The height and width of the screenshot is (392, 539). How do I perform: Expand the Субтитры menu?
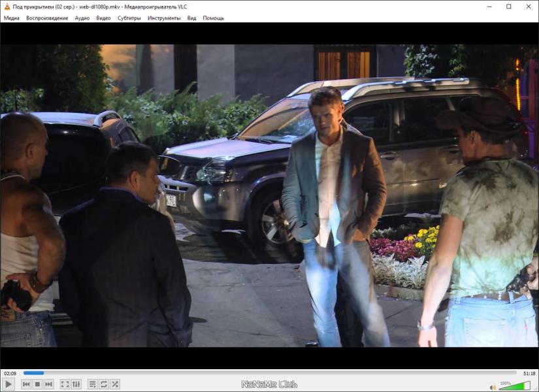(129, 18)
